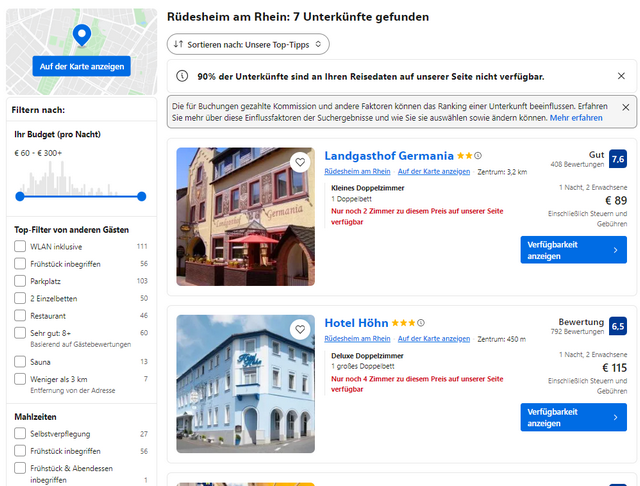Click Top-Filter von anderen Gästen heading

point(71,230)
